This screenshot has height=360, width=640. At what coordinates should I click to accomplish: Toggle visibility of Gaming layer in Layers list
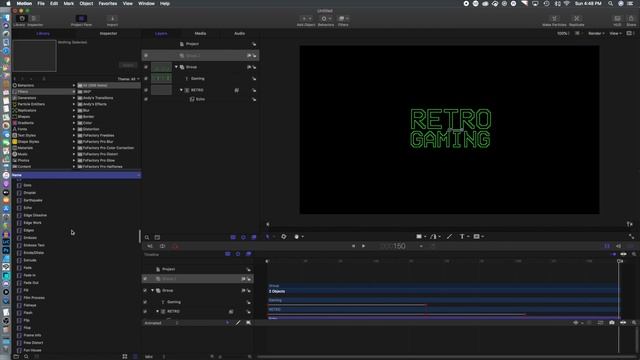(146, 78)
